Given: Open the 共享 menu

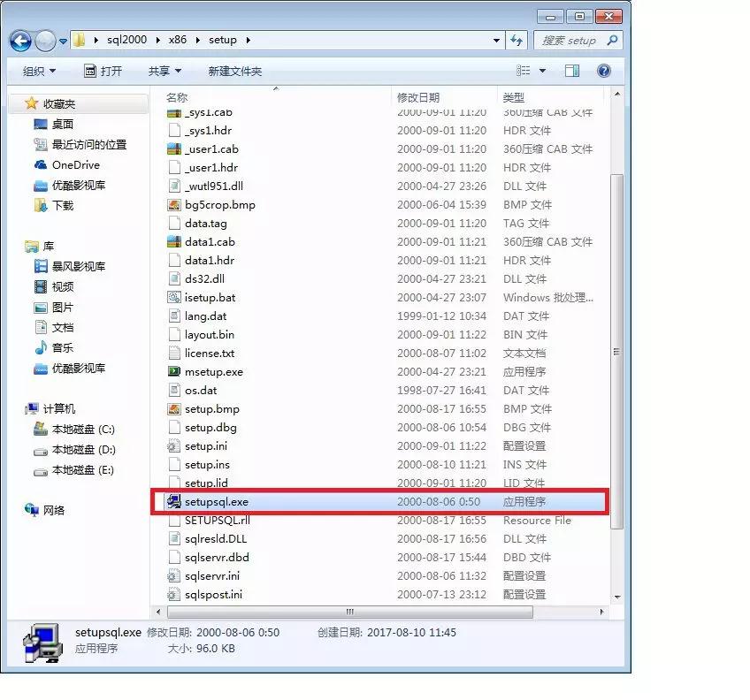Looking at the screenshot, I should click(165, 72).
